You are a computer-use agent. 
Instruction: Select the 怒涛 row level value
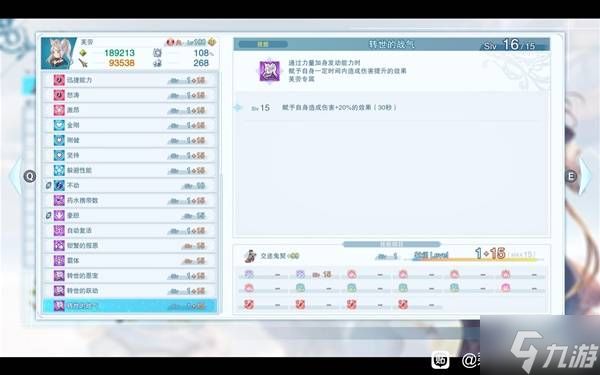(188, 95)
